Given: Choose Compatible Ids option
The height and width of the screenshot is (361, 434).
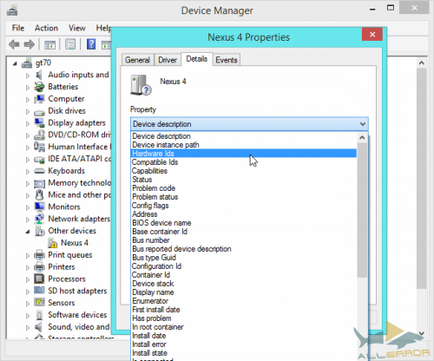Looking at the screenshot, I should pos(244,162).
